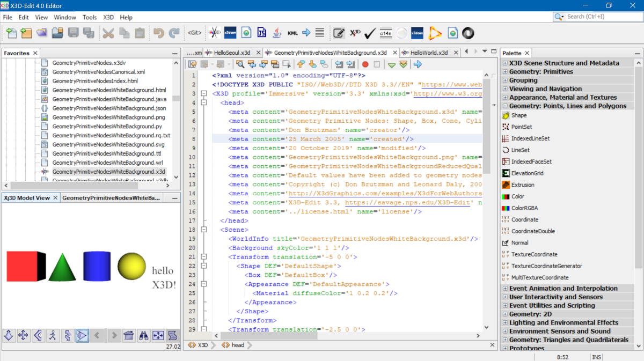Click inside the Search (Ctrl+I) field
Viewport: 644px width, 361px height.
pos(596,17)
